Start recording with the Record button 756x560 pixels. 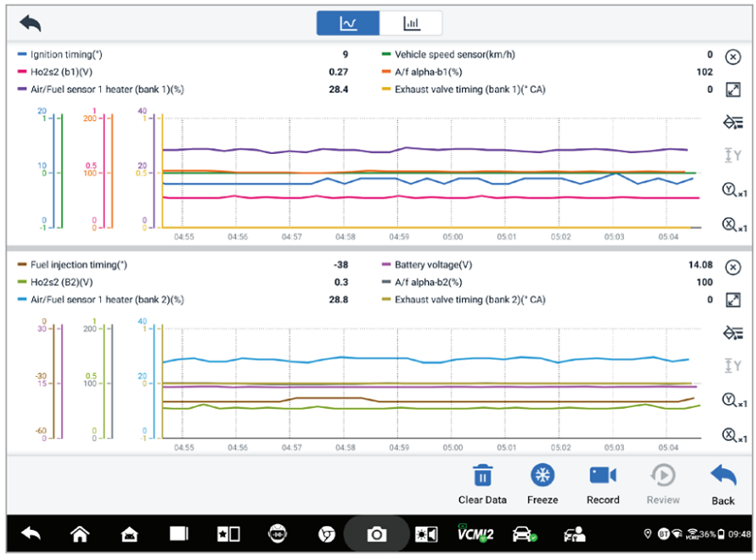click(603, 483)
